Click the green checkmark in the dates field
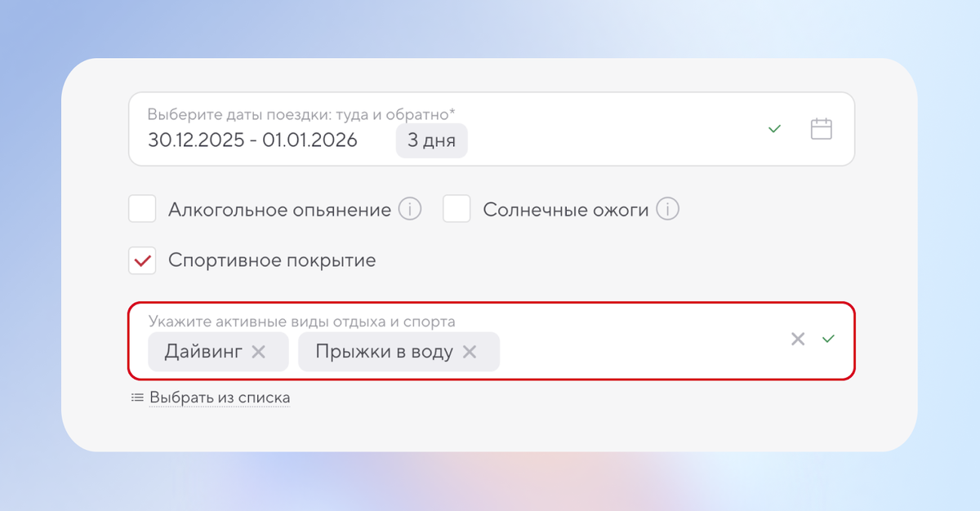980x511 pixels. [x=774, y=128]
